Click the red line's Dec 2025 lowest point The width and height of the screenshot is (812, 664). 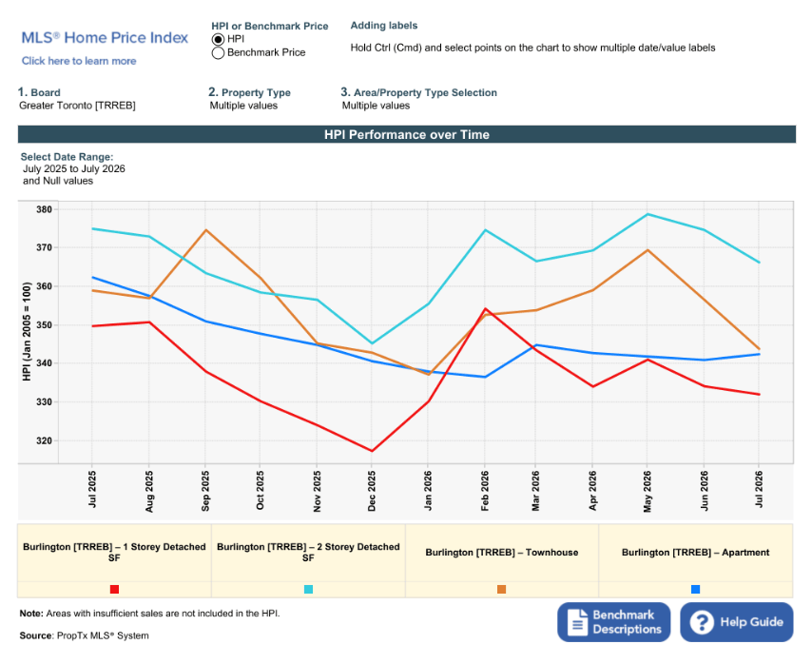coord(372,451)
